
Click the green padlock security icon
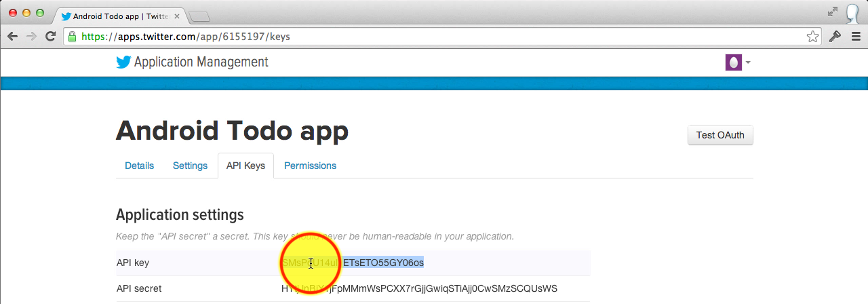pos(72,37)
